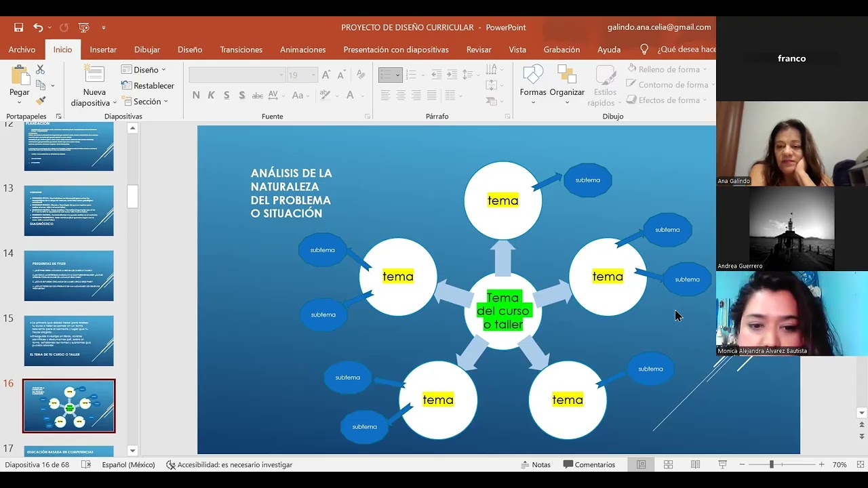Viewport: 868px width, 488px height.
Task: Open the Comentarios pane
Action: pos(589,465)
